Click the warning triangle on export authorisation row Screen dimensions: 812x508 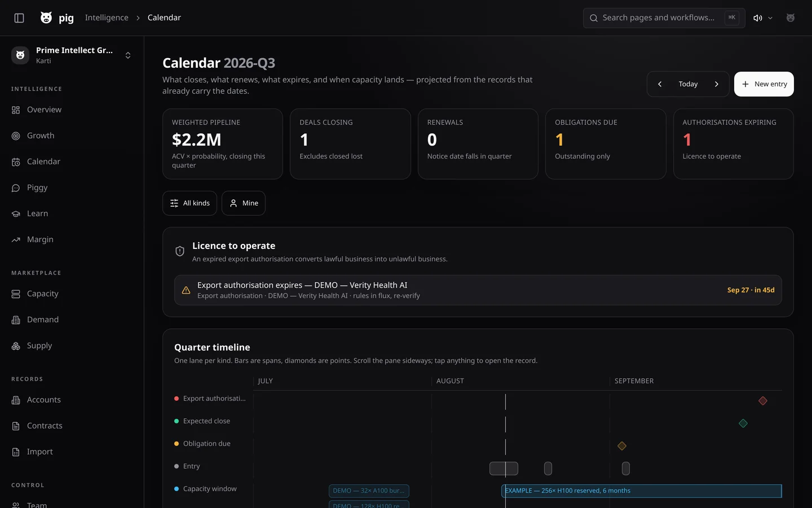186,290
